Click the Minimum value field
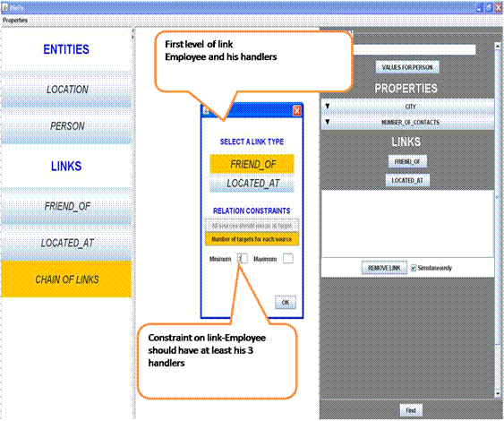 coord(243,259)
